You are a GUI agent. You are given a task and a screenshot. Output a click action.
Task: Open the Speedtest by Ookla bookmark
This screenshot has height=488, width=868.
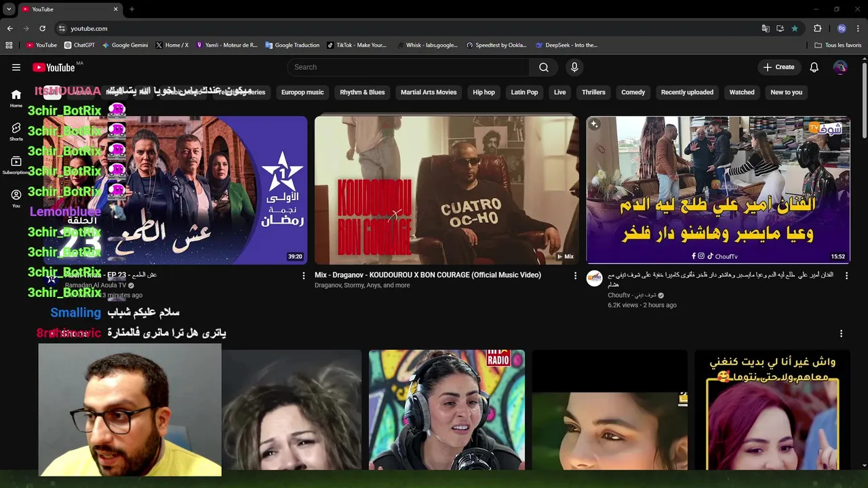coord(496,45)
